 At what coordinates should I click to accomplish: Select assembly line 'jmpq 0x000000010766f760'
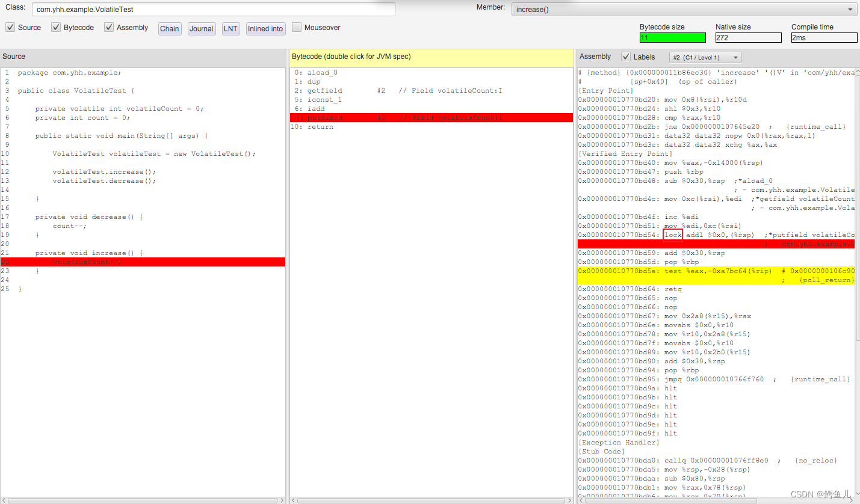714,379
